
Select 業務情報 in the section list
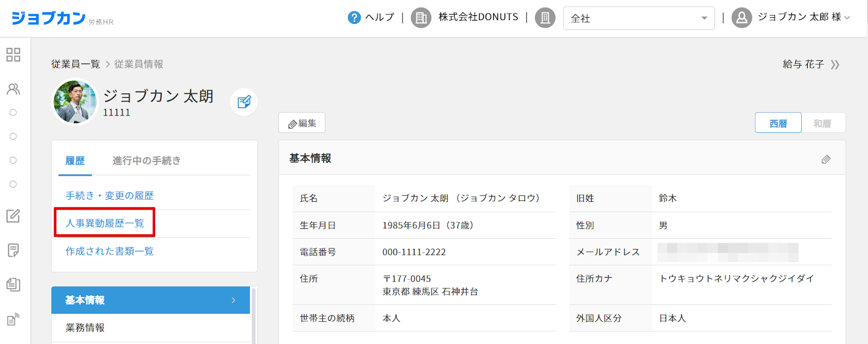(x=85, y=328)
